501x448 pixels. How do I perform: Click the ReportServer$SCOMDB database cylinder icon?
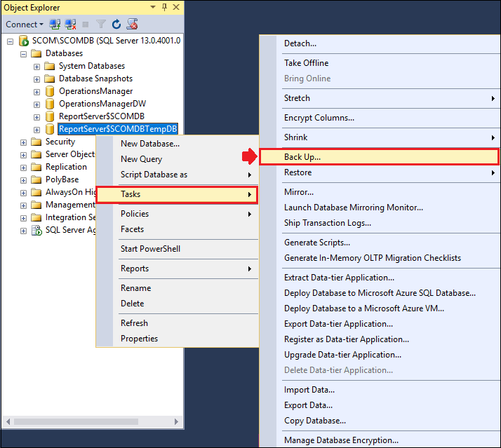[50, 116]
